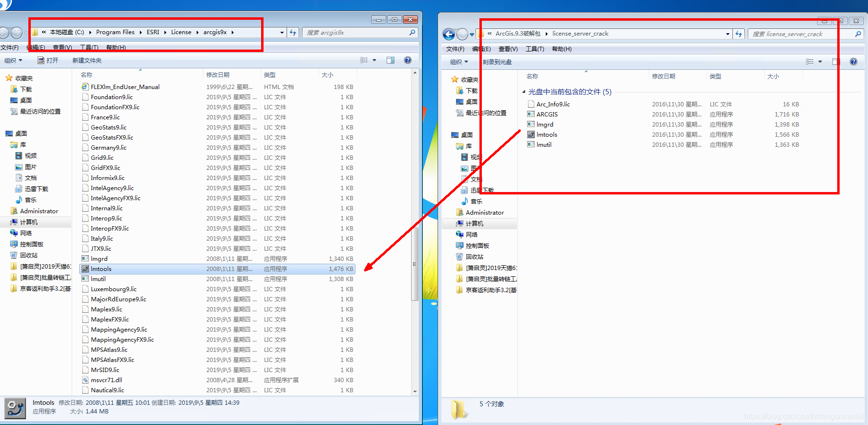Click vertical scrollbar thumb in arcgis9x list
This screenshot has height=425, width=868.
(415, 264)
